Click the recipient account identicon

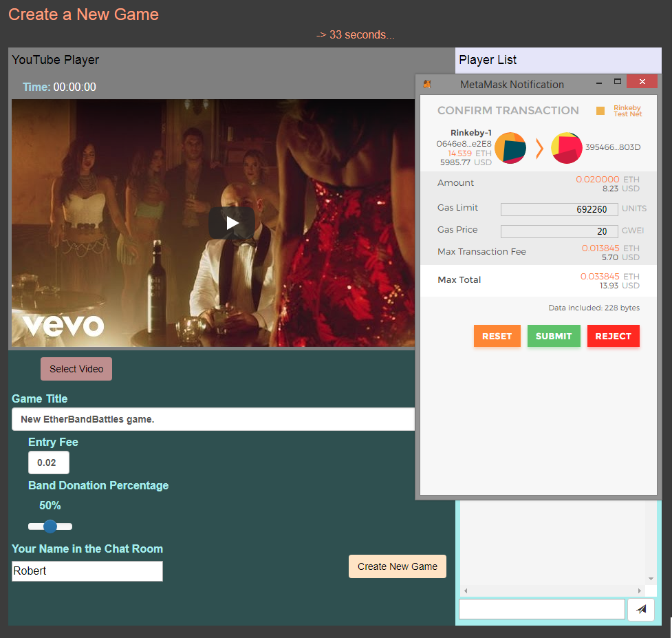(567, 148)
